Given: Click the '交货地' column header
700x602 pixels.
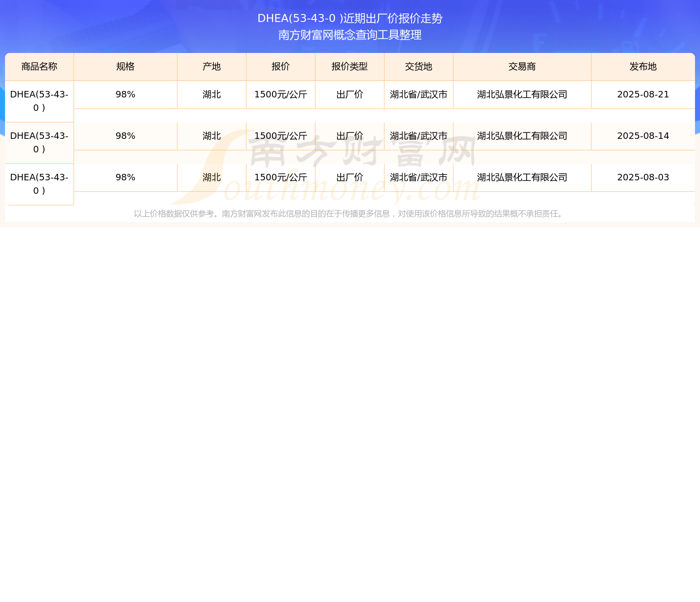Looking at the screenshot, I should 418,66.
